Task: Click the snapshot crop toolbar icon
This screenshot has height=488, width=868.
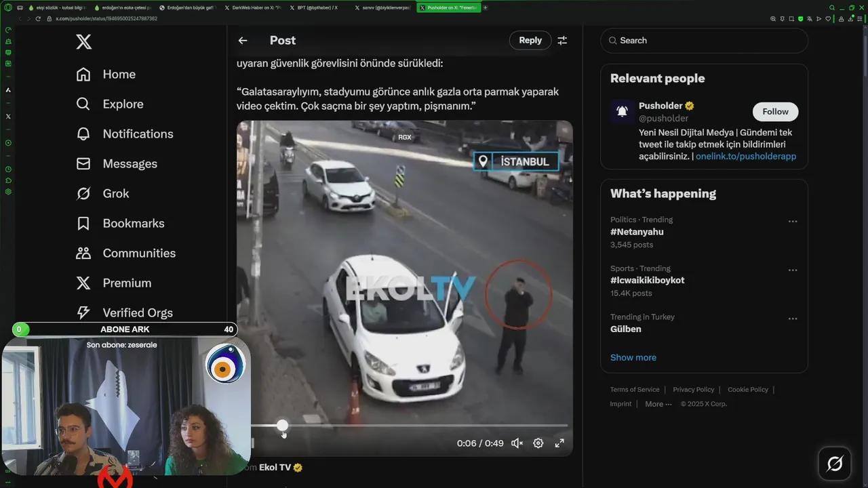Action: pos(791,19)
